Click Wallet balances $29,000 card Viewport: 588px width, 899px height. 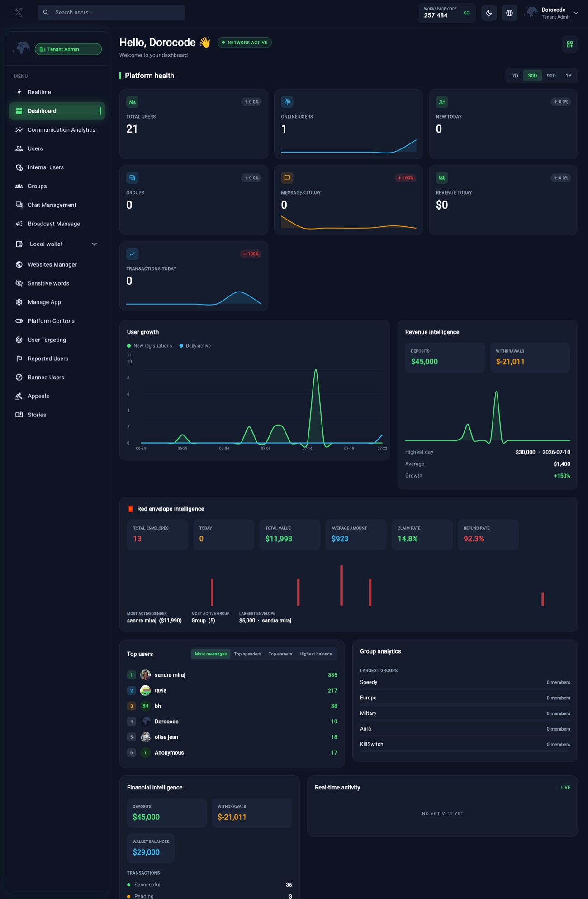pos(151,848)
